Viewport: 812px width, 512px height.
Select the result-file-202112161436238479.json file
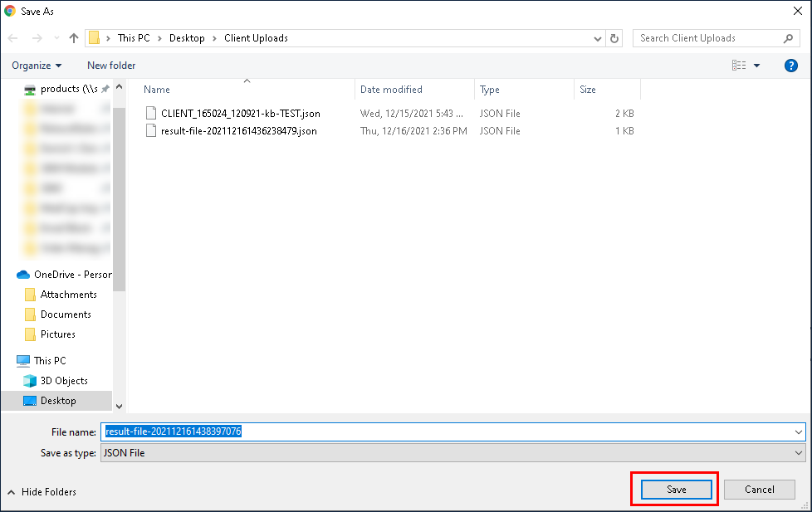click(x=238, y=131)
